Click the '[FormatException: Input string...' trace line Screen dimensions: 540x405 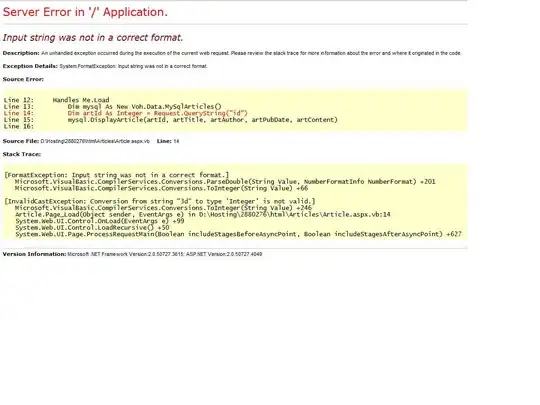point(117,175)
